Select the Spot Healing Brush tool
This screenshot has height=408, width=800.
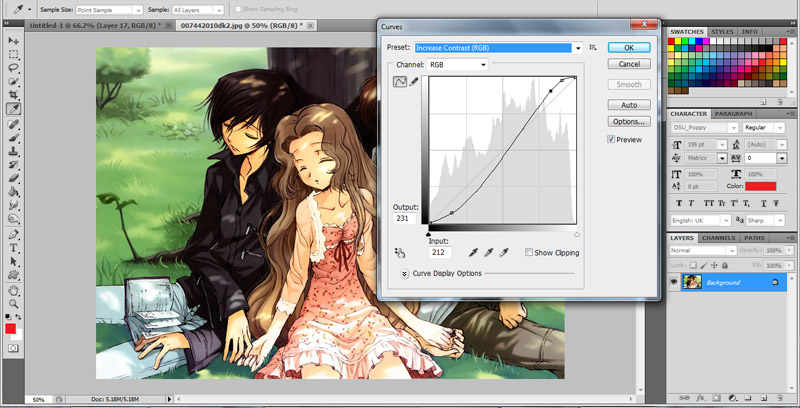click(13, 124)
